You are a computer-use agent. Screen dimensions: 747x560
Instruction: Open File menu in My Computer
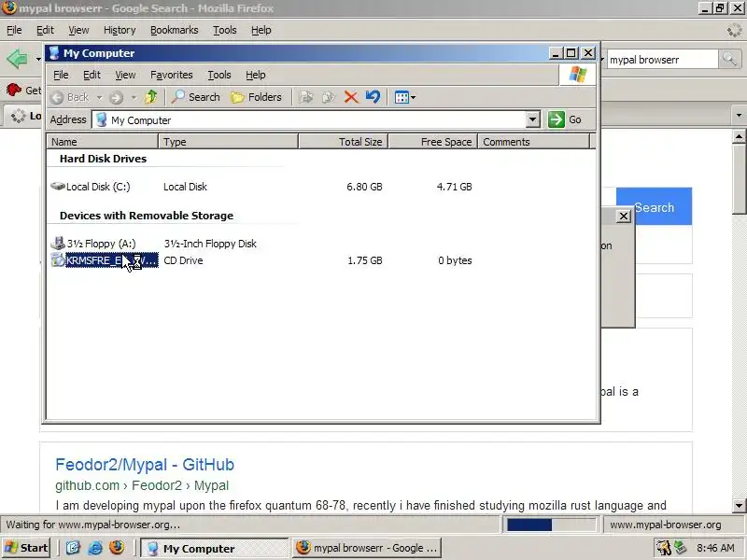click(x=61, y=75)
